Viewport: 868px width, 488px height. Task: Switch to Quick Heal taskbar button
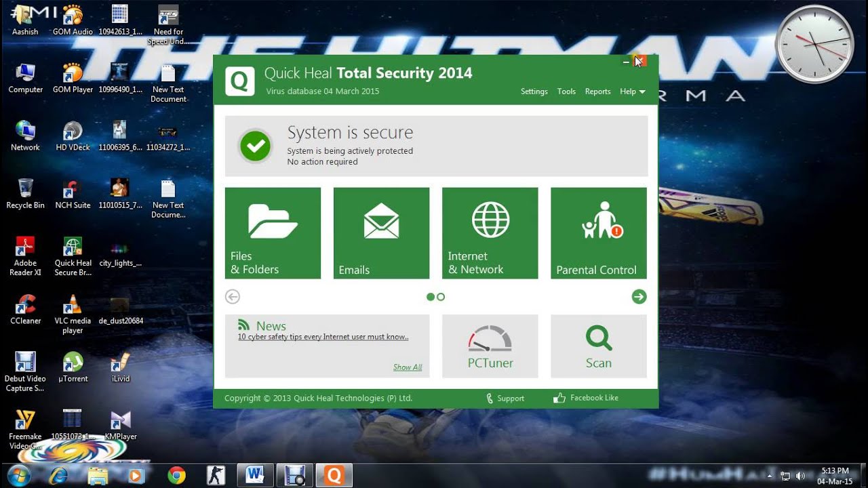pyautogui.click(x=334, y=475)
